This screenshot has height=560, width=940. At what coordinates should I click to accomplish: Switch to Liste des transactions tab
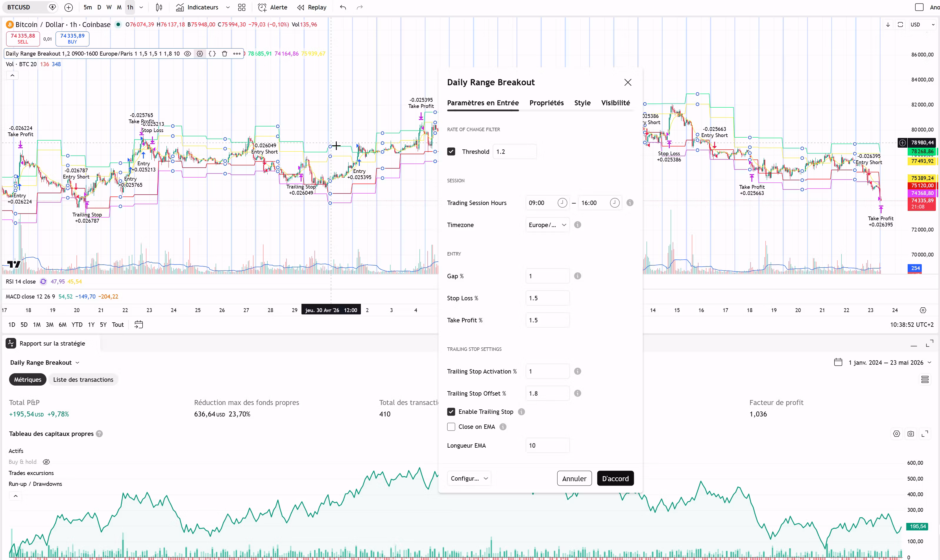83,380
